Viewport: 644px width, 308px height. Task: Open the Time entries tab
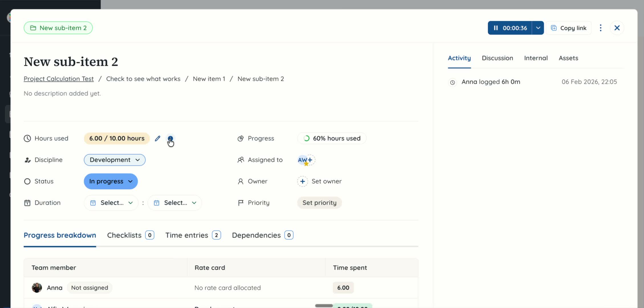pyautogui.click(x=193, y=235)
